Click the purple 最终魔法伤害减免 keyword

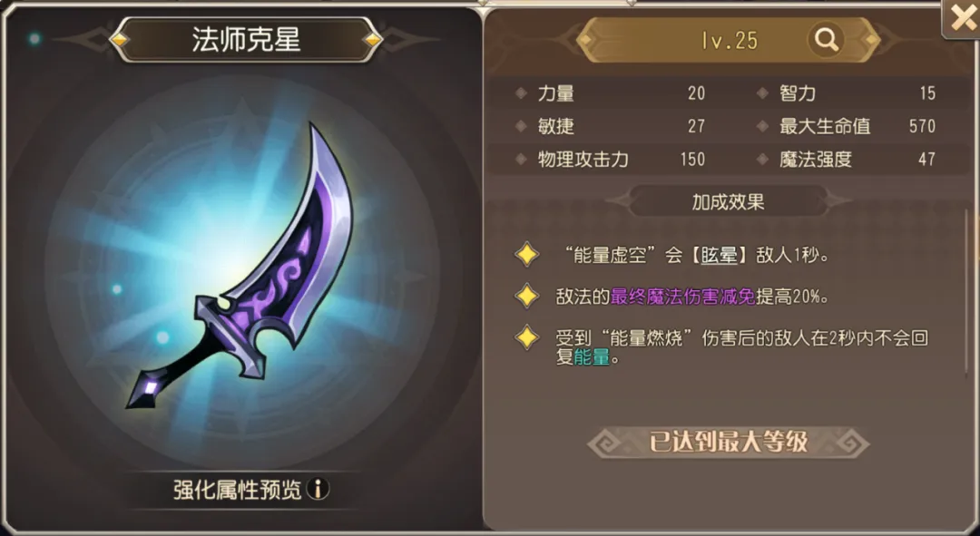point(683,296)
